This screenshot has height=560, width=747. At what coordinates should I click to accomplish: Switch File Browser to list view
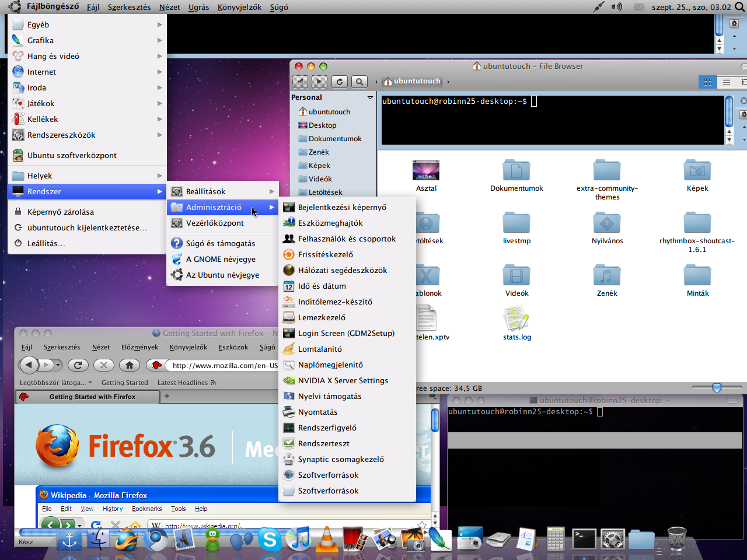pos(727,82)
